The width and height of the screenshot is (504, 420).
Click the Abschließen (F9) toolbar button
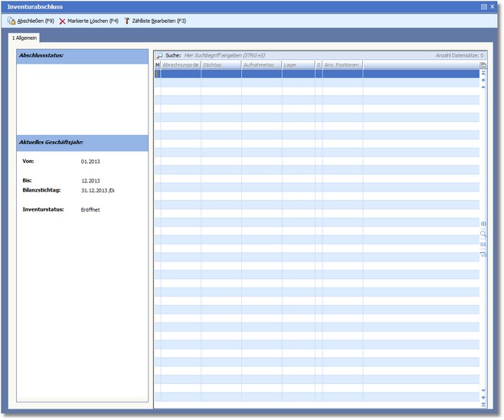[x=31, y=21]
